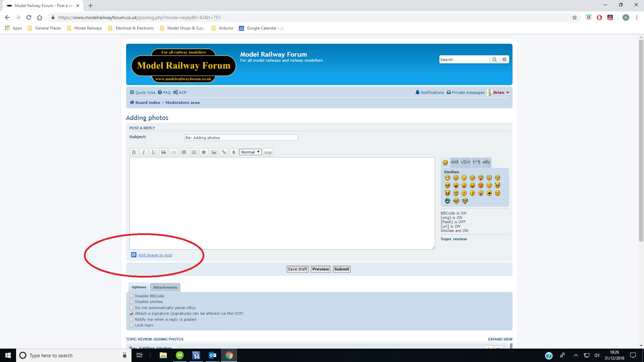Open Chrome profile avatar B

pos(626,17)
